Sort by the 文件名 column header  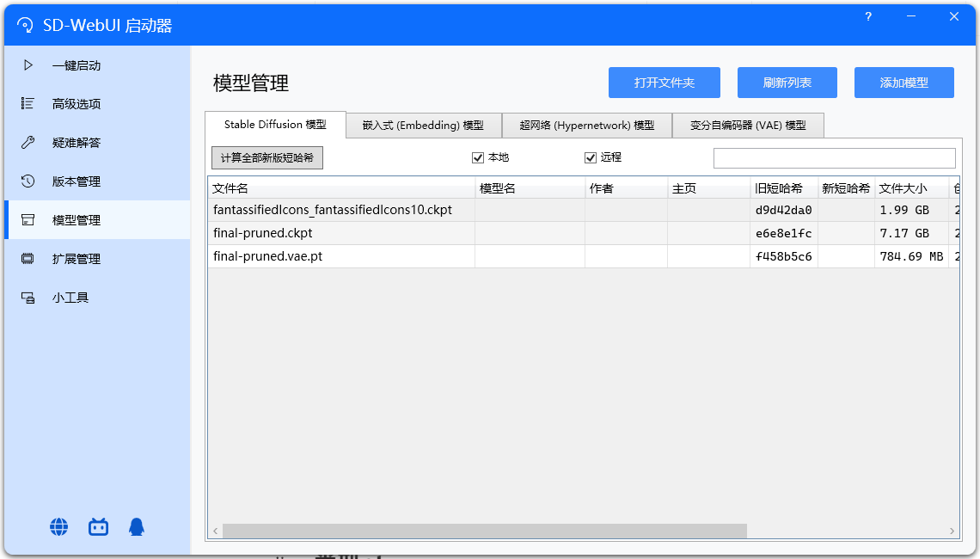341,188
